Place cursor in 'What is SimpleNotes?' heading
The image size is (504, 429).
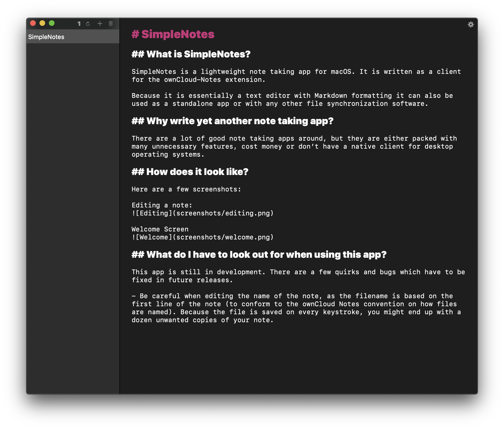pyautogui.click(x=191, y=54)
